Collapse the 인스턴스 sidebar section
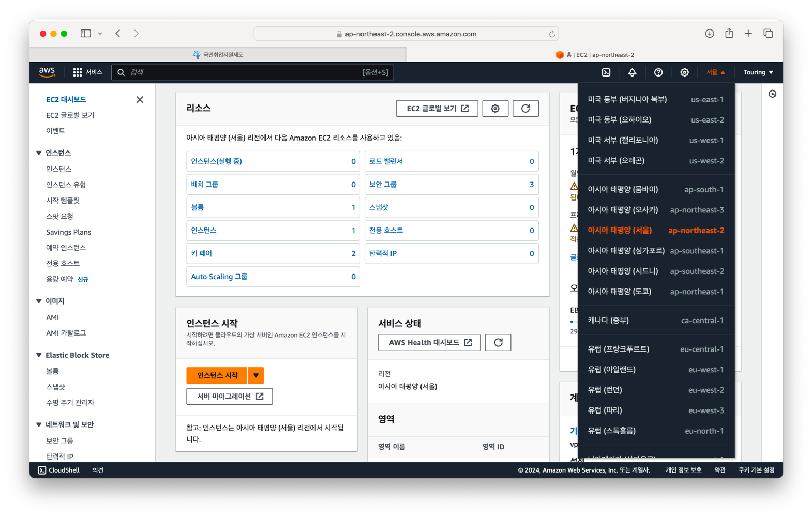812x517 pixels. pos(39,153)
